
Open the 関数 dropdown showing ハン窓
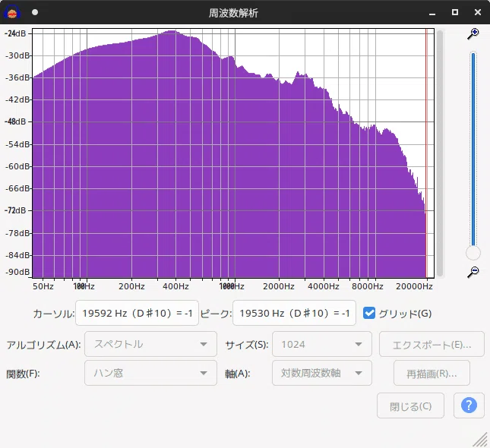pyautogui.click(x=150, y=373)
